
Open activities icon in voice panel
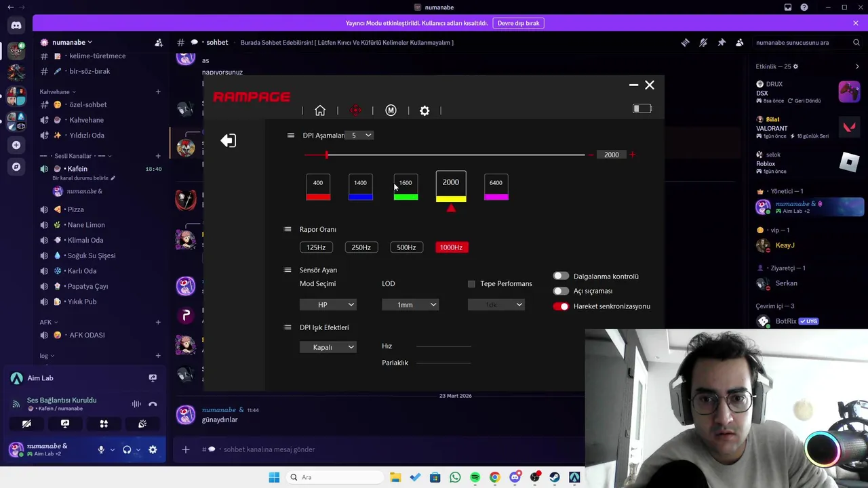[104, 424]
